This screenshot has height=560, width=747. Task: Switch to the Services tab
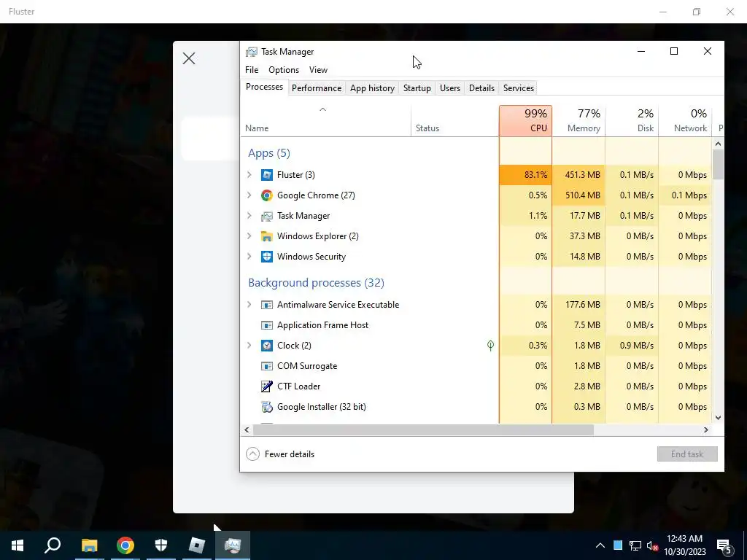519,88
